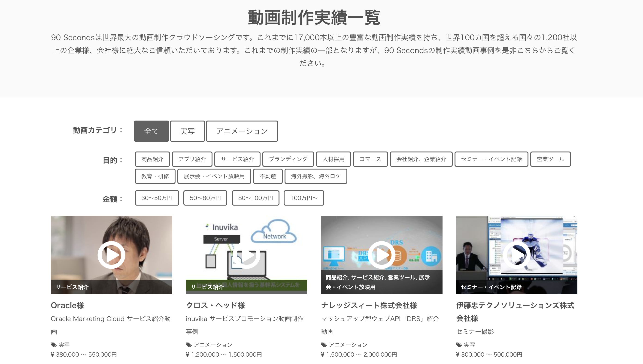Filter by 商品紹介 purpose

coord(152,159)
